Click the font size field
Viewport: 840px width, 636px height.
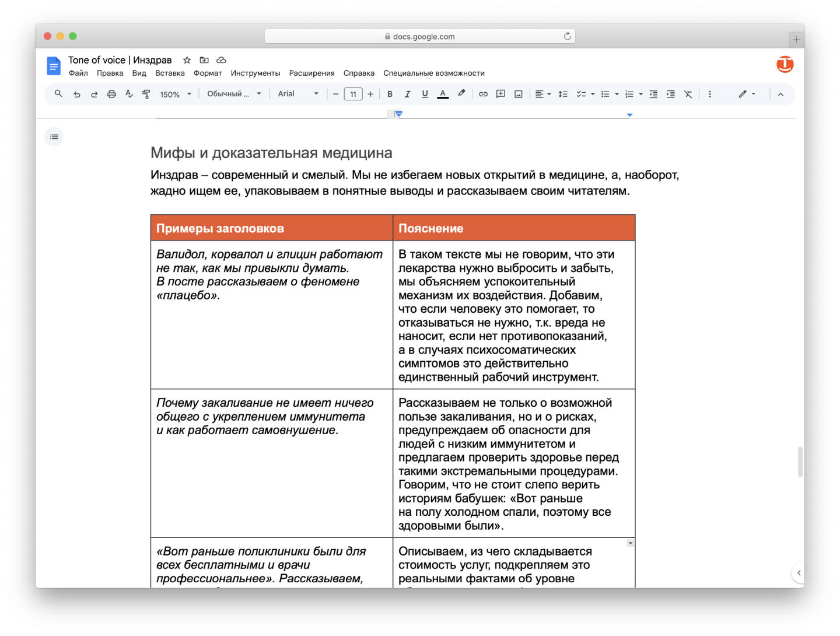(x=353, y=94)
